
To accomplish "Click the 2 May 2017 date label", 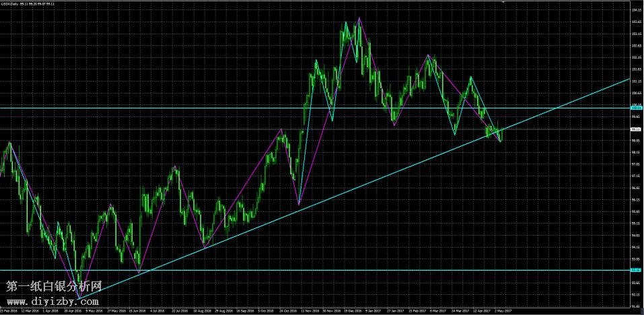I will (503, 311).
